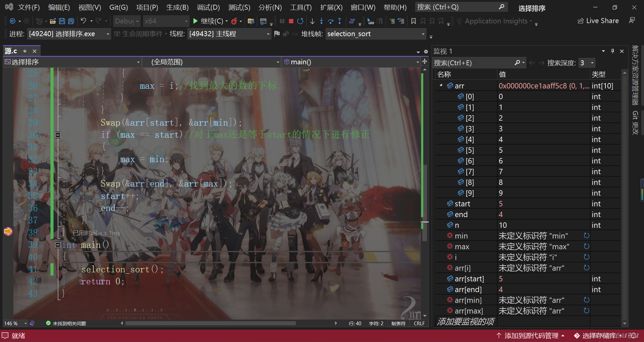Viewport: 644px width, 342px height.
Task: Click the CRLF line ending indicator
Action: 419,324
